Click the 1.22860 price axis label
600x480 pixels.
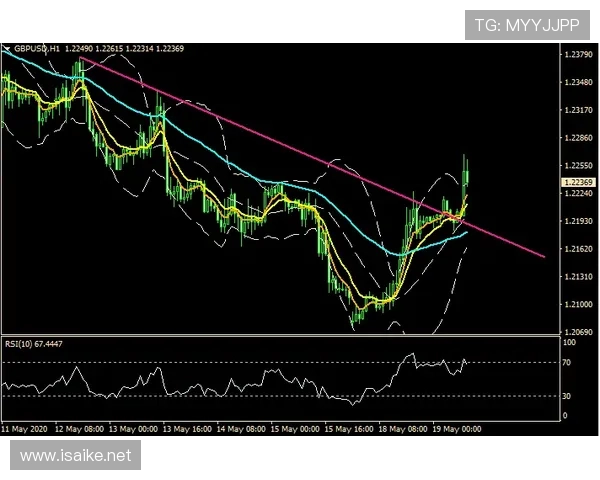point(574,137)
